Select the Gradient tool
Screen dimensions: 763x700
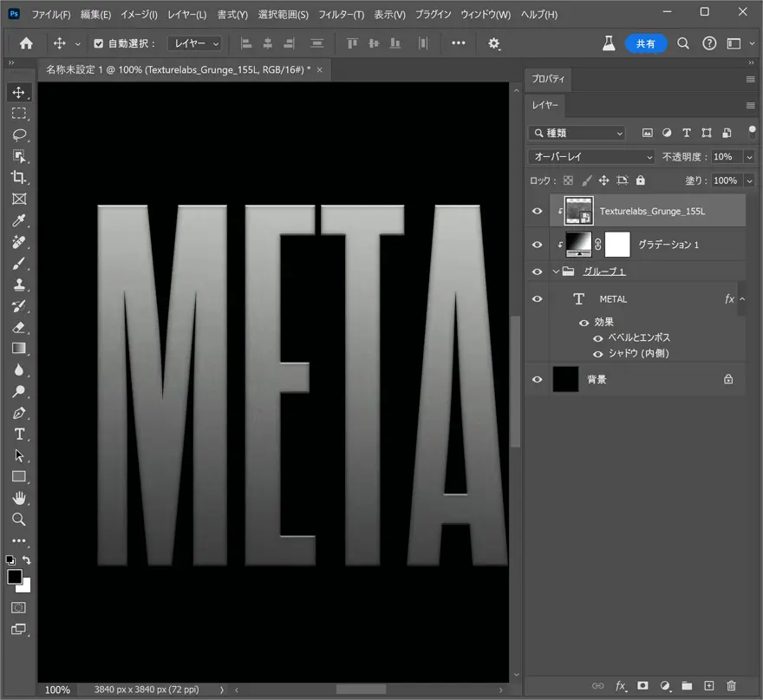click(x=18, y=349)
